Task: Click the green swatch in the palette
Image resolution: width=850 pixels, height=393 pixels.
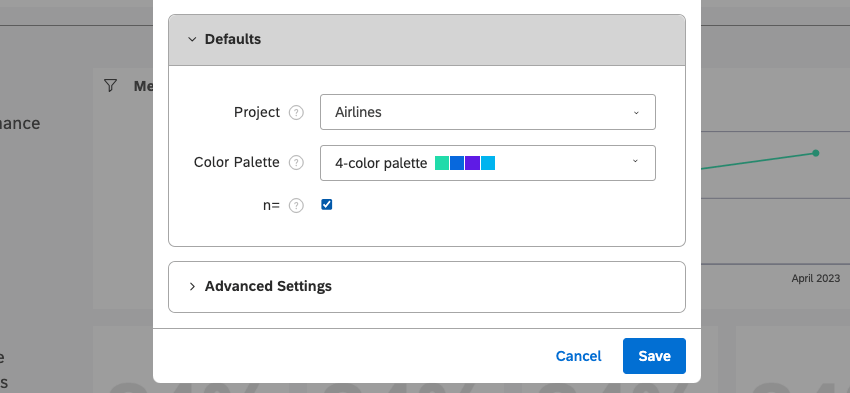Action: 442,163
